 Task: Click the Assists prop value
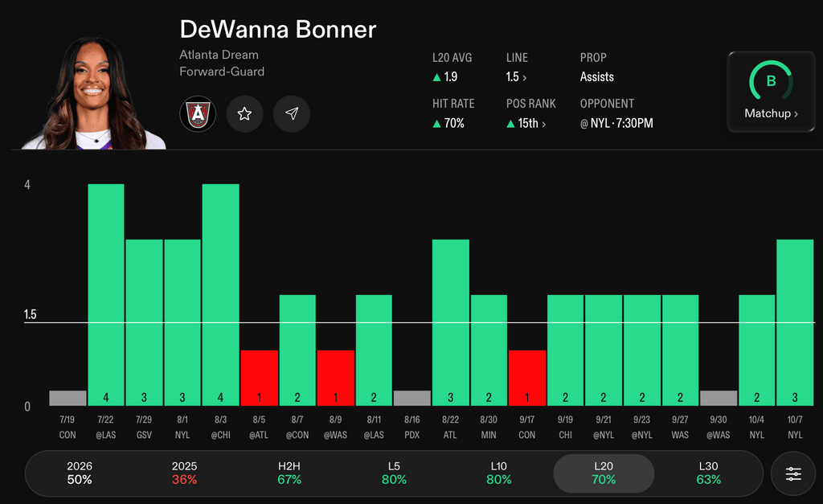[597, 77]
